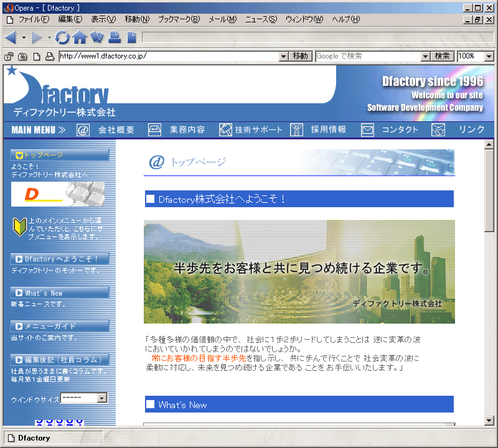
Task: Open the ニュース(S) menu
Action: click(261, 20)
